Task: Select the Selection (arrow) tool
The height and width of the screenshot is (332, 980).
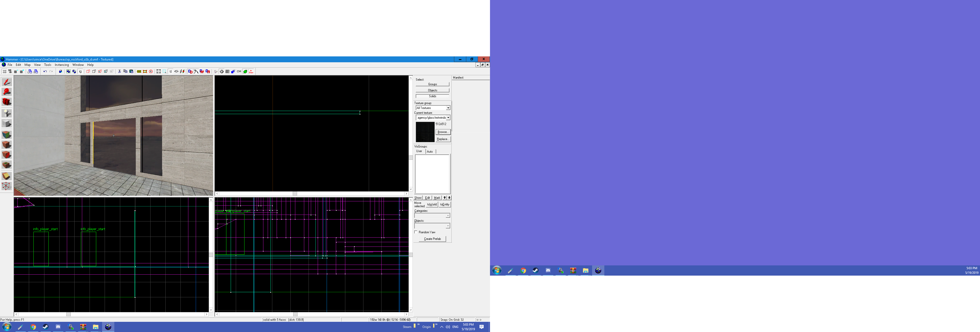Action: pyautogui.click(x=6, y=82)
